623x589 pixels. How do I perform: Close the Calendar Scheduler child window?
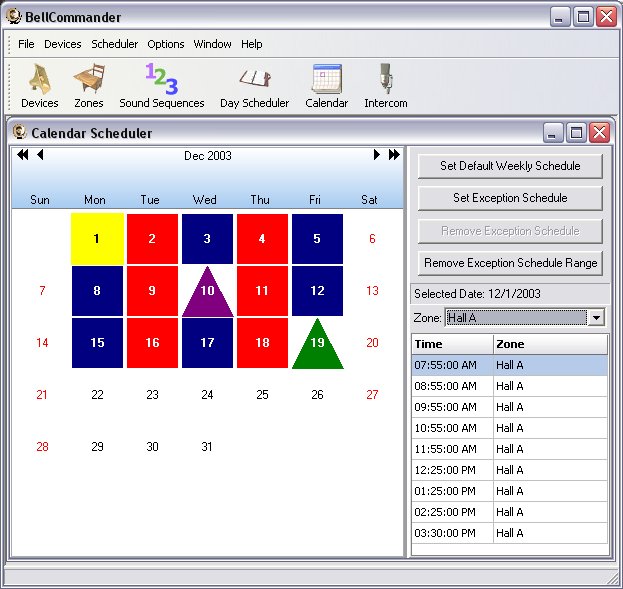pyautogui.click(x=600, y=132)
